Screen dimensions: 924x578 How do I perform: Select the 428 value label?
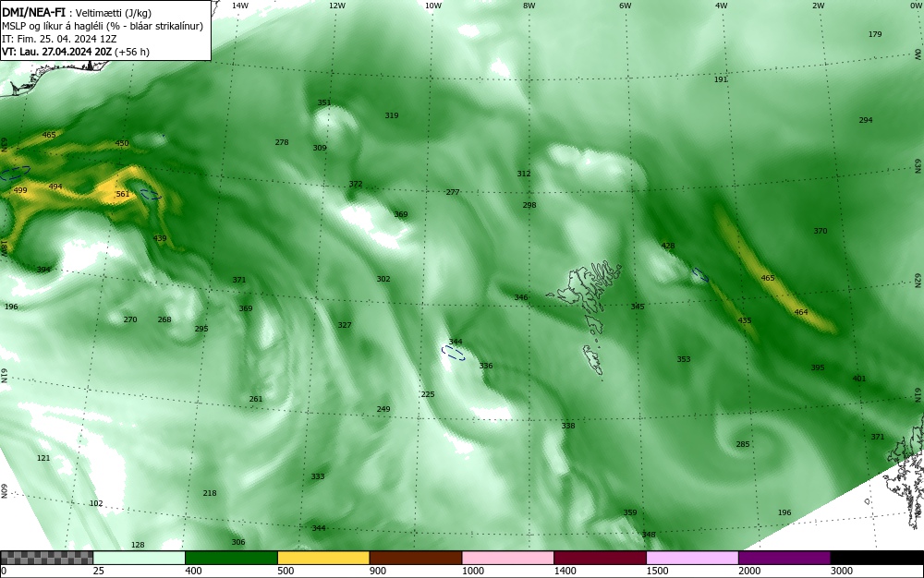click(x=668, y=246)
